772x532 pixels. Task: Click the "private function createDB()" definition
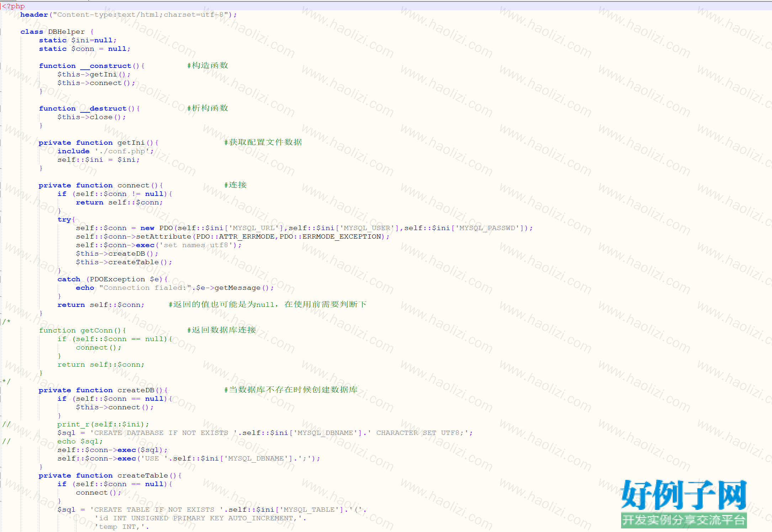click(x=103, y=390)
